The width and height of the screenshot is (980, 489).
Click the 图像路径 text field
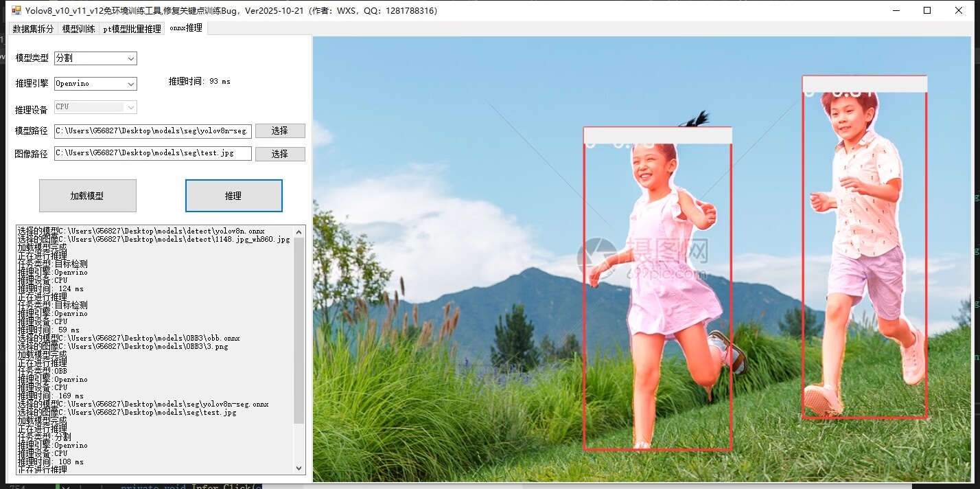(152, 153)
